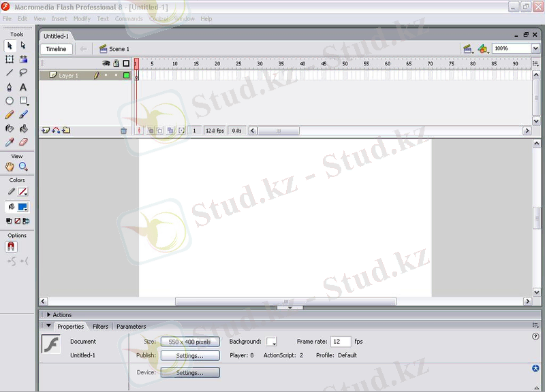Click the Timeline toggle button
Viewport: 545px width, 392px height.
[57, 49]
